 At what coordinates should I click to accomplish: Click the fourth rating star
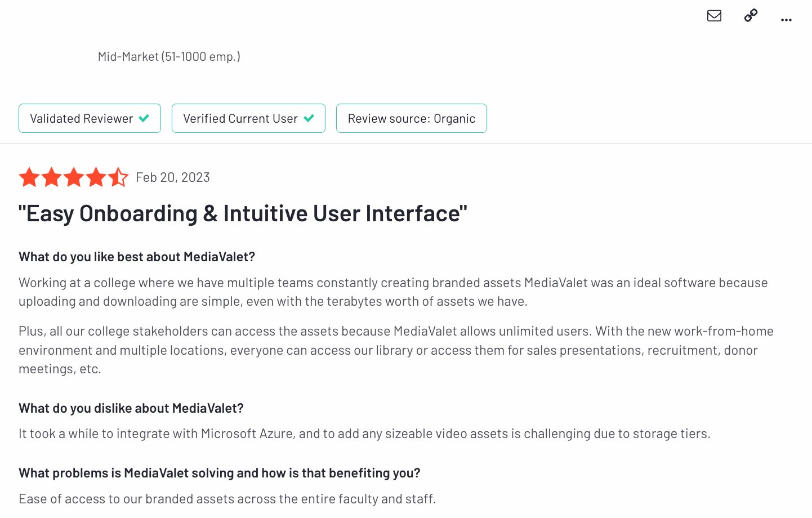(x=96, y=177)
